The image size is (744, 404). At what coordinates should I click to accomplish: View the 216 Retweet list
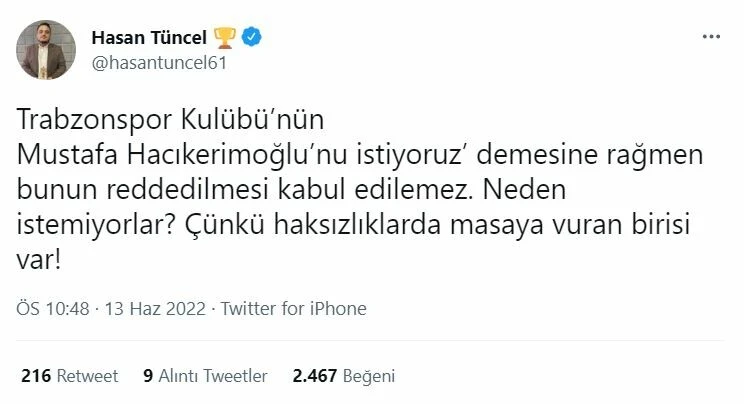coord(68,376)
